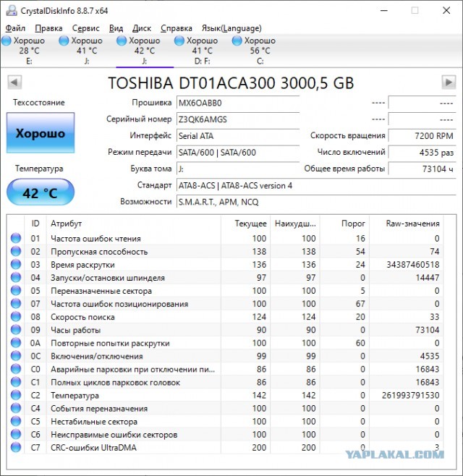Click the ID column header
Screen dimensions: 463x476
35,224
